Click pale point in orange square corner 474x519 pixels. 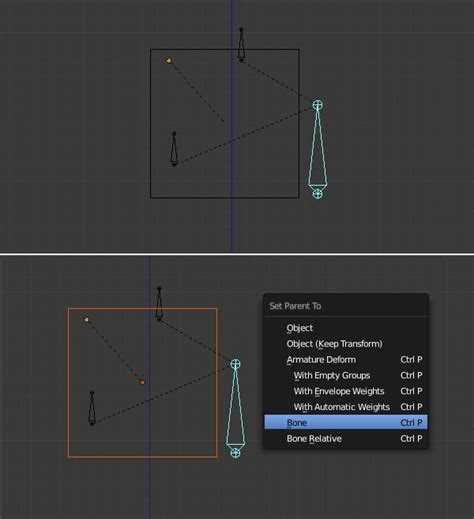point(86,319)
